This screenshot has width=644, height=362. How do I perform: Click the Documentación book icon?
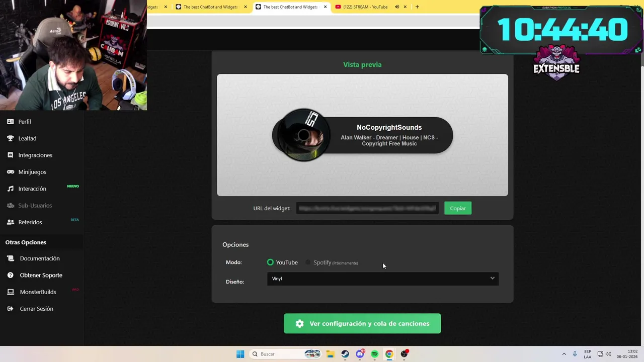[x=10, y=258]
